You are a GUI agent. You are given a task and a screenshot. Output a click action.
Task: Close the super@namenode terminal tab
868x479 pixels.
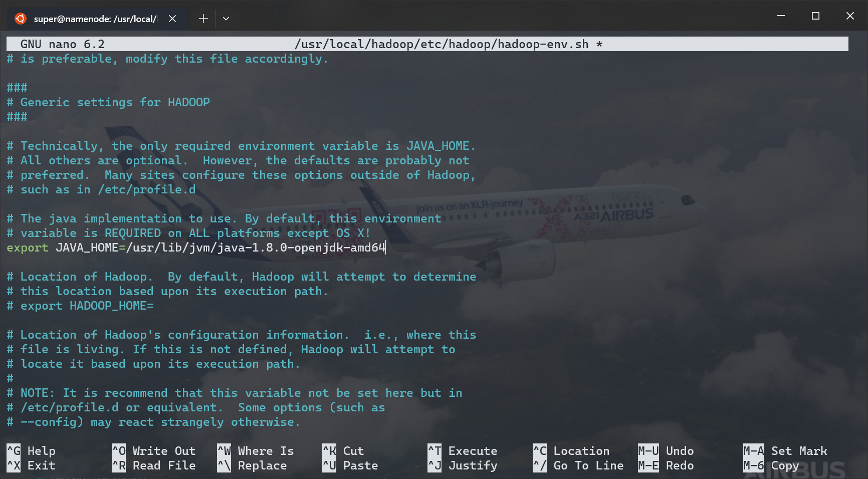(172, 19)
